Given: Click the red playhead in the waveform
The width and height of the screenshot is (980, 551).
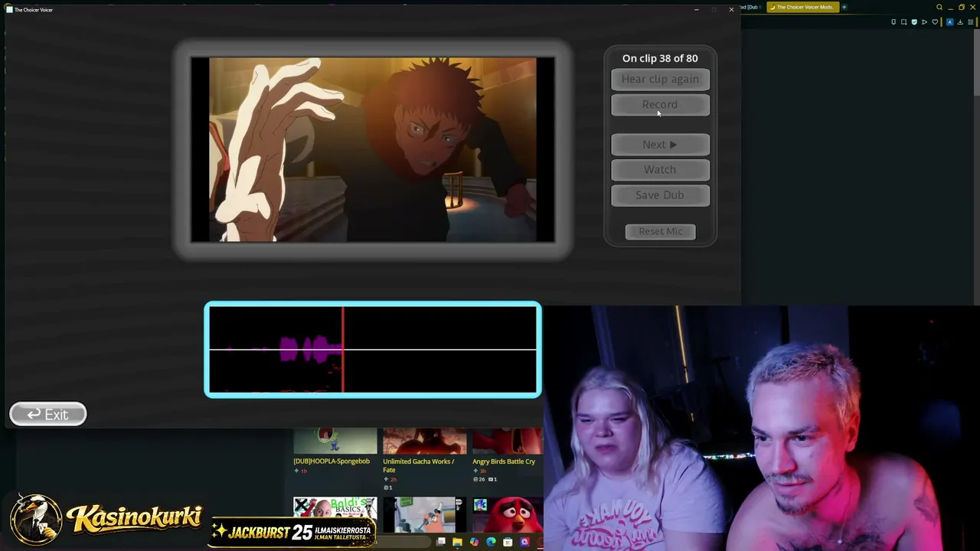Looking at the screenshot, I should point(343,350).
